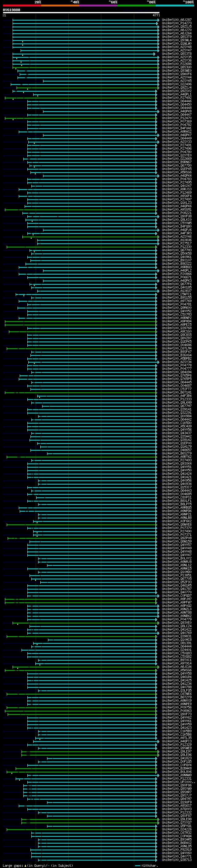Select label UniRef100_B9GSZ2
197x868 pixels.
[x=177, y=264]
